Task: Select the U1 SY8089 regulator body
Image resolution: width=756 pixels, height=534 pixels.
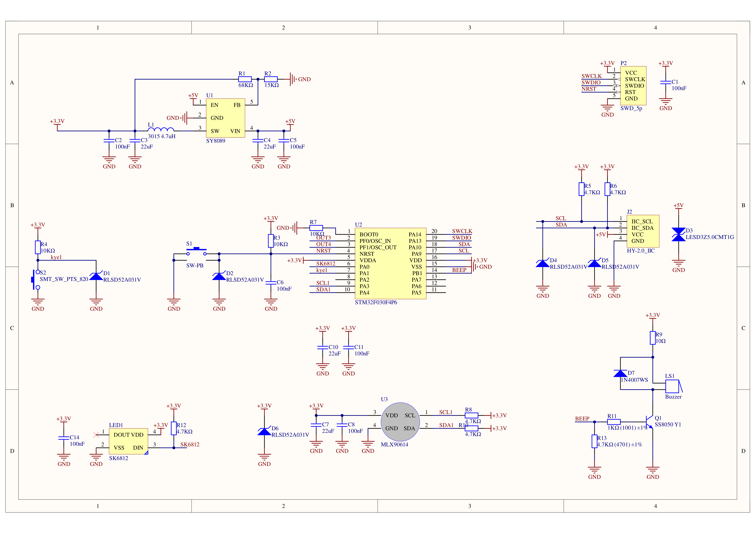Action: pos(226,118)
